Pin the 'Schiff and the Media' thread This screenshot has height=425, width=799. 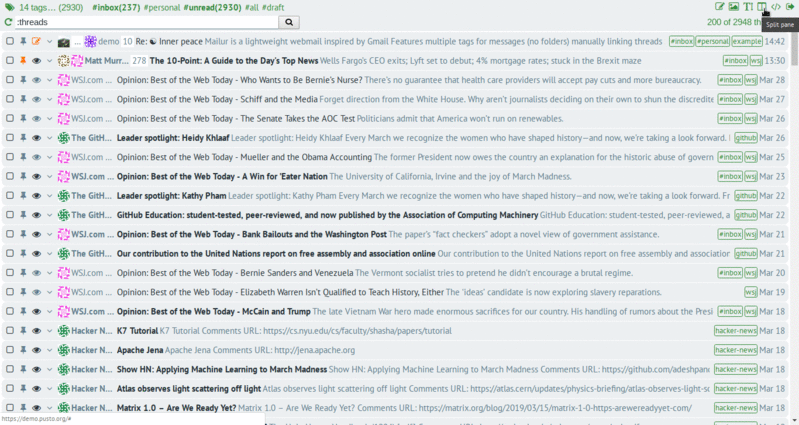coord(23,99)
